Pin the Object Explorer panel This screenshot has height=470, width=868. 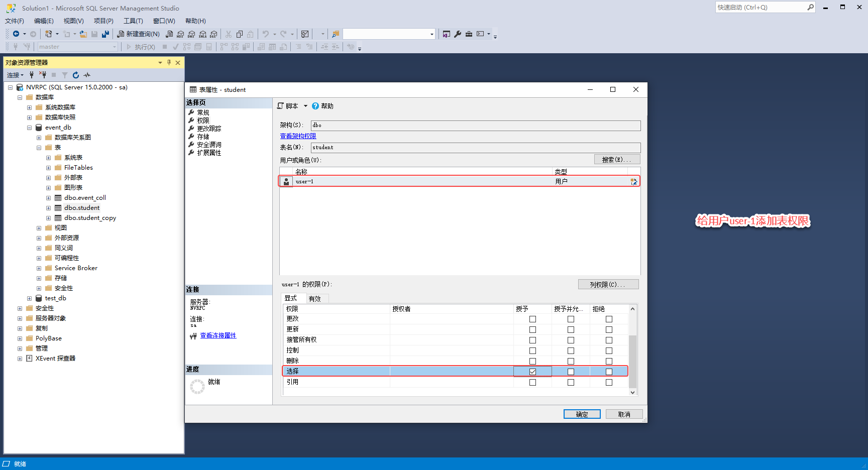pyautogui.click(x=169, y=62)
